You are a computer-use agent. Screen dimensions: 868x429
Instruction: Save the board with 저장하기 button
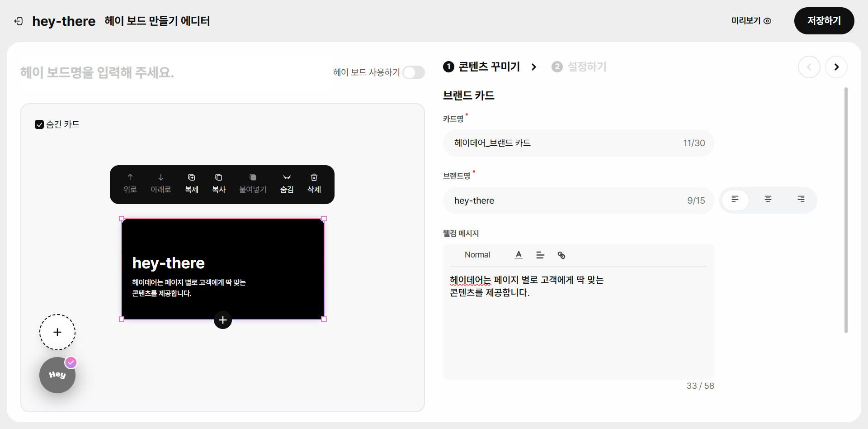824,21
